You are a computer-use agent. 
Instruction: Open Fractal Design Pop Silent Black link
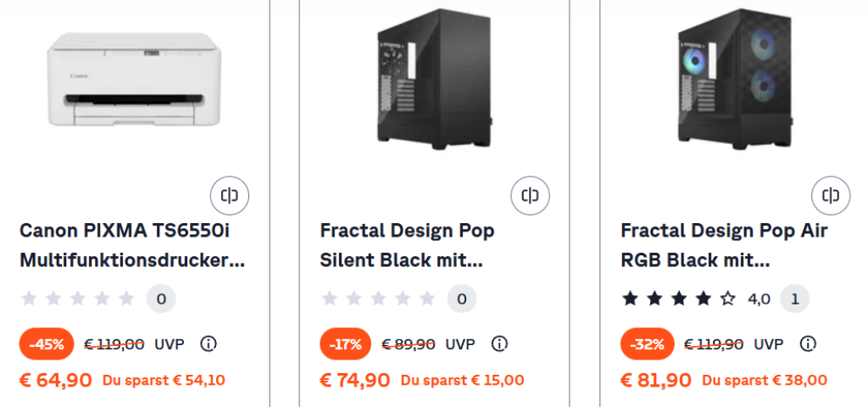[407, 246]
